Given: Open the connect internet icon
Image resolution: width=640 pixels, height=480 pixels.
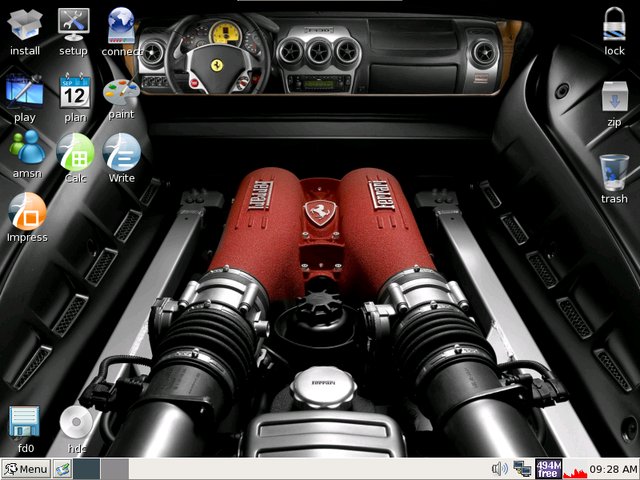Looking at the screenshot, I should [x=121, y=24].
